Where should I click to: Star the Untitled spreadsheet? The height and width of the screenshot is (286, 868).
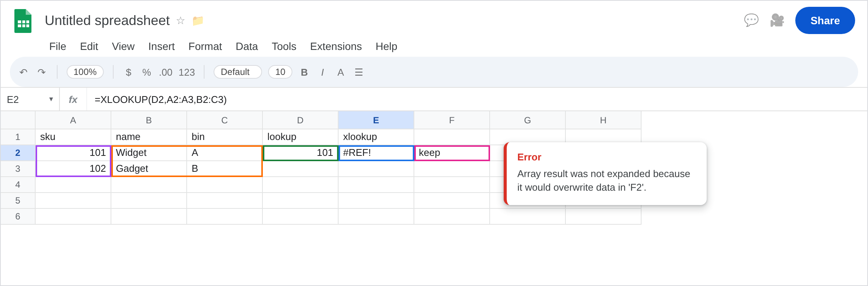coord(181,20)
